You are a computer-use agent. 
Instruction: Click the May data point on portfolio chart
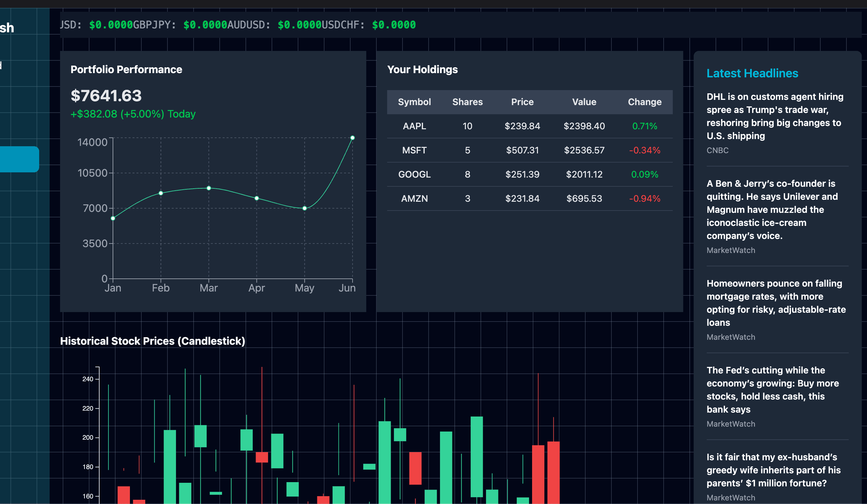pyautogui.click(x=305, y=208)
